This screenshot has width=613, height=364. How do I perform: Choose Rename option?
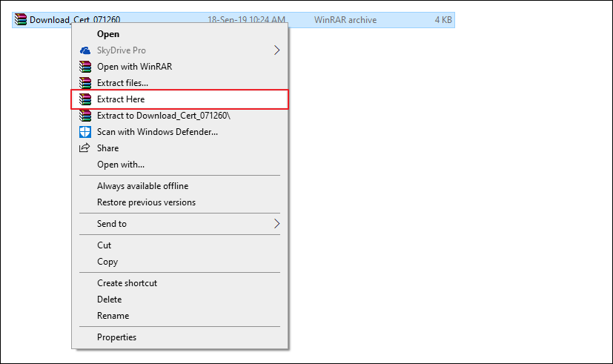pyautogui.click(x=180, y=316)
